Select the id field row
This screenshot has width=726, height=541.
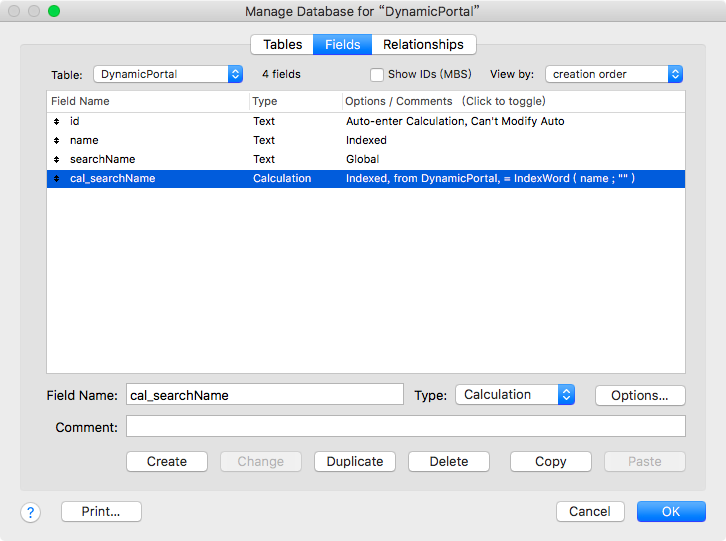[366, 121]
